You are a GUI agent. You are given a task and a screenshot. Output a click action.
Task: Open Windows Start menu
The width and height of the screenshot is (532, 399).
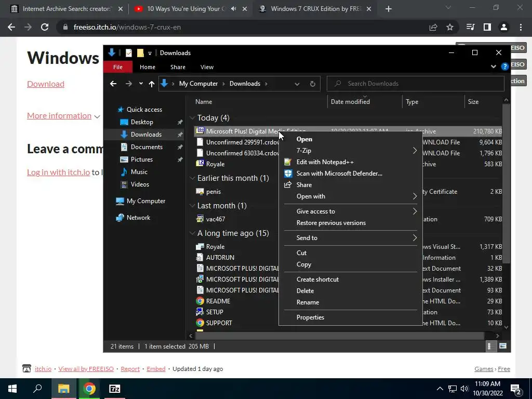(x=12, y=389)
